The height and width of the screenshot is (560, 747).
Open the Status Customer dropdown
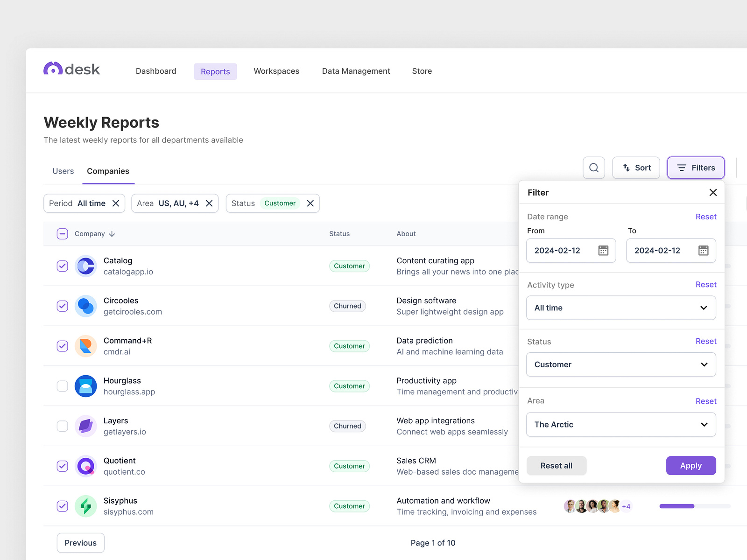(620, 364)
